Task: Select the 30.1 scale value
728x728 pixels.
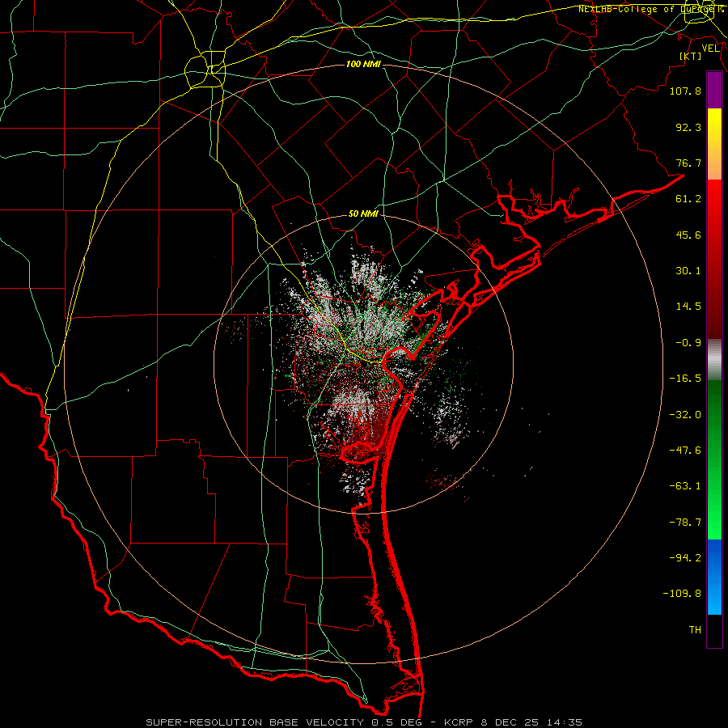Action: click(688, 271)
